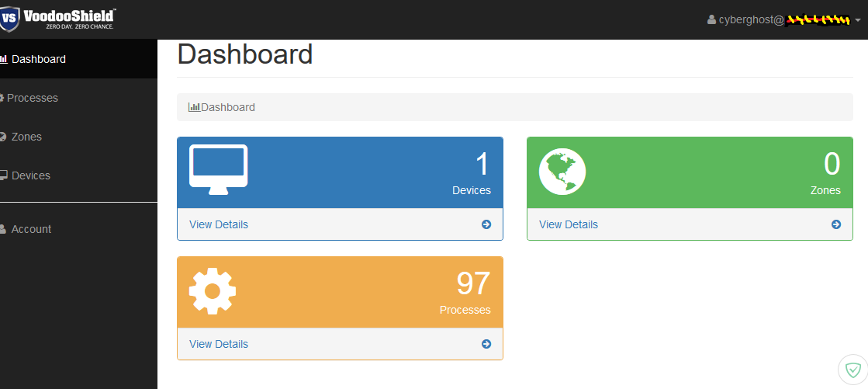Open the Account page from sidebar
Screen dimensions: 868x389
click(31, 229)
